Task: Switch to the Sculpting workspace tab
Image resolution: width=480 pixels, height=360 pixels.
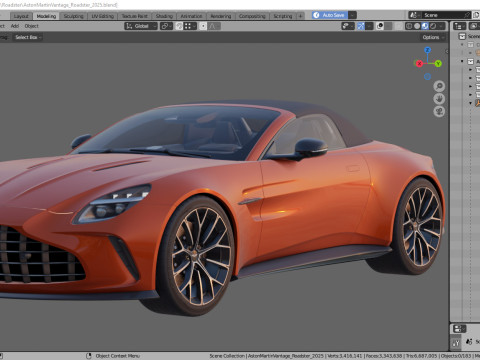Action: point(73,16)
